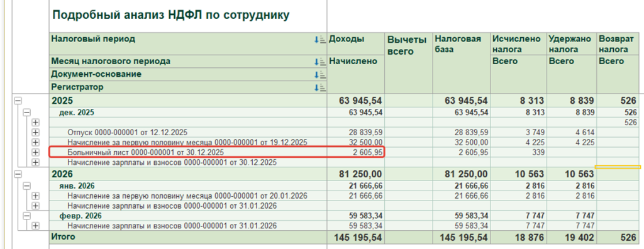Collapse the янв. 2026 month group

(26, 185)
